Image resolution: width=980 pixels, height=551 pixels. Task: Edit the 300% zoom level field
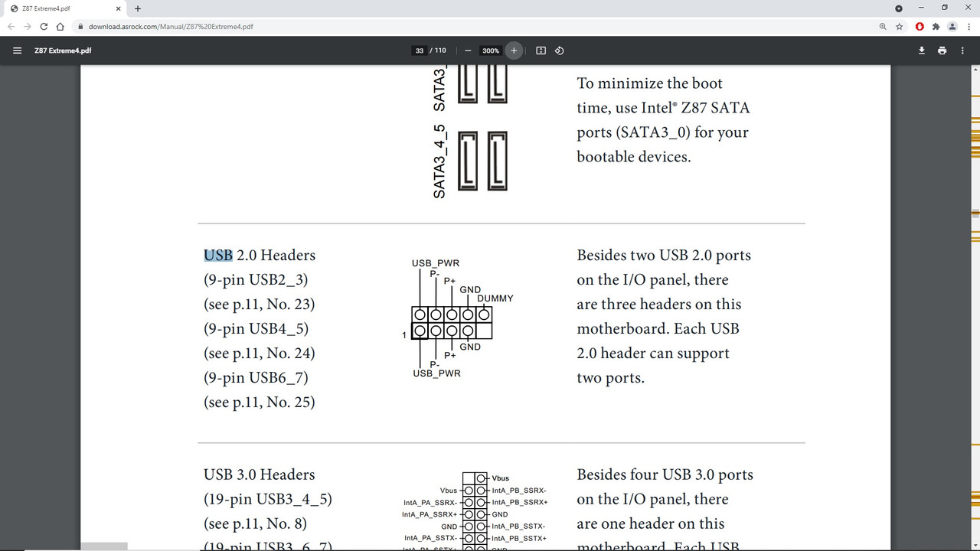point(491,51)
